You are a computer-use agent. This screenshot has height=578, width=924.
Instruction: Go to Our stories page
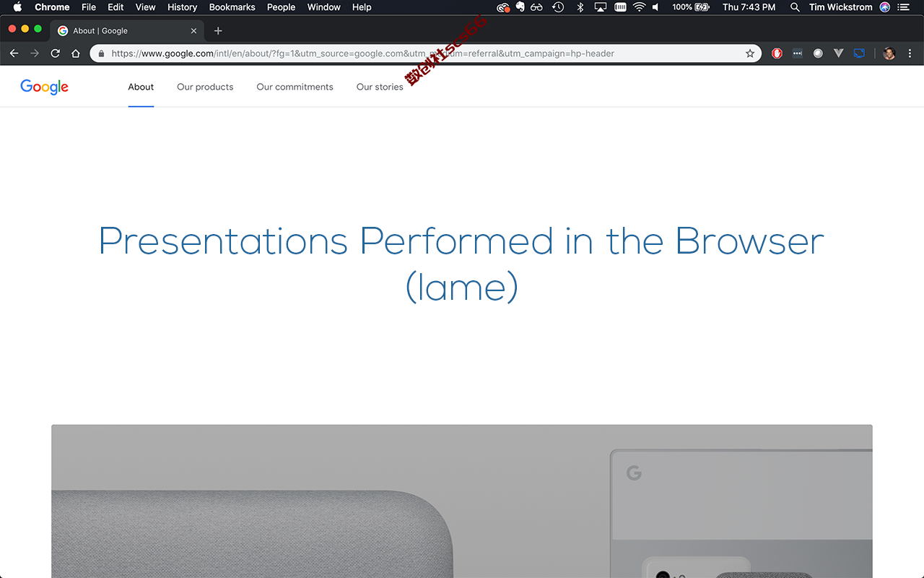[380, 87]
